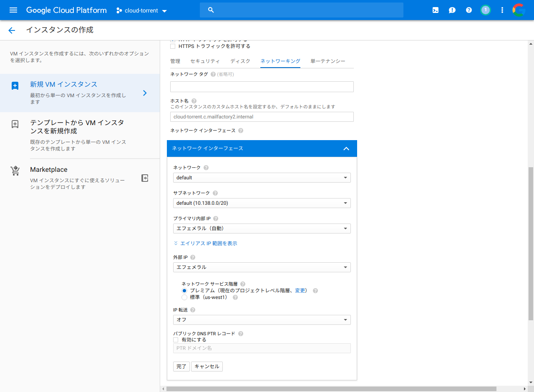The height and width of the screenshot is (392, 534).
Task: Activate Cloud Shell icon
Action: point(436,10)
